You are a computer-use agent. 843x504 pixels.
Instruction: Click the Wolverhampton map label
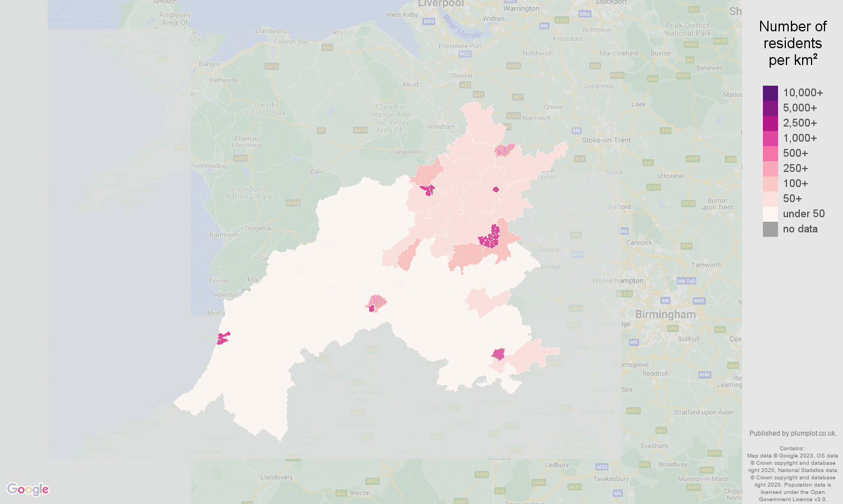pos(618,281)
